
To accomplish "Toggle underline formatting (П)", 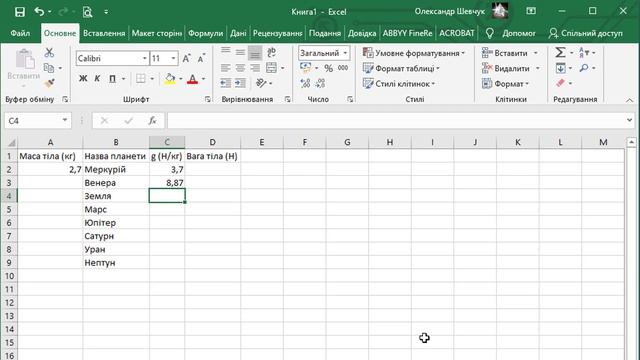I will (112, 78).
